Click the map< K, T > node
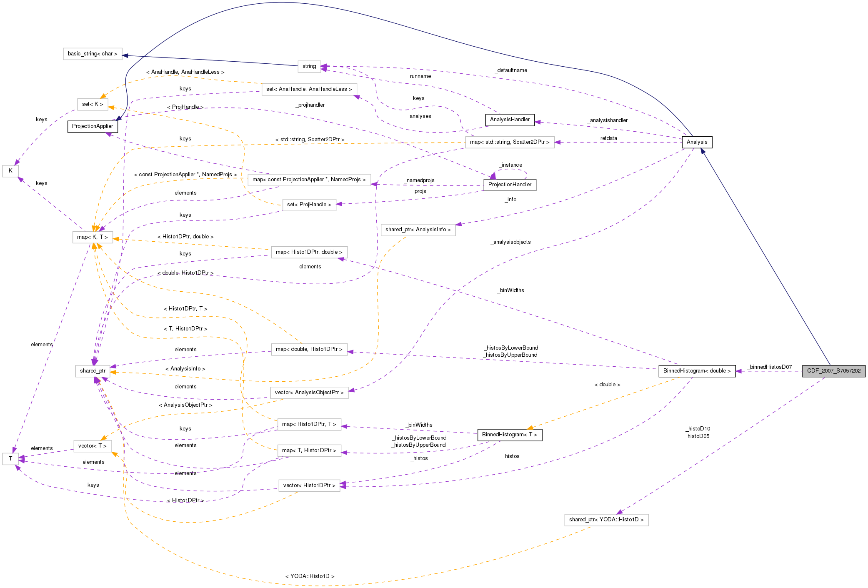The height and width of the screenshot is (588, 868). click(93, 237)
